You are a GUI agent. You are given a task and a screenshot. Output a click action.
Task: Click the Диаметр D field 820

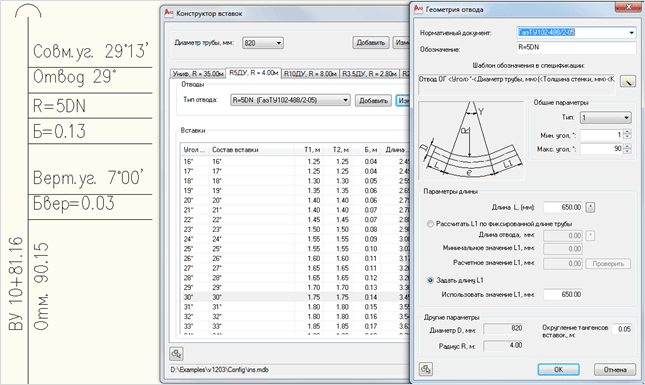[503, 329]
